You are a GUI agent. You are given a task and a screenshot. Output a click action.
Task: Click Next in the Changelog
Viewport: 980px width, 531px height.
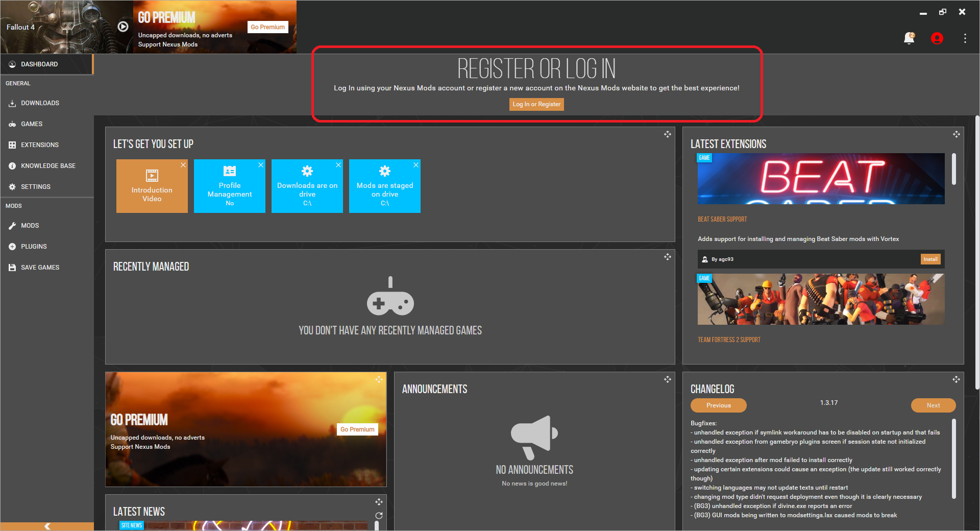point(934,405)
